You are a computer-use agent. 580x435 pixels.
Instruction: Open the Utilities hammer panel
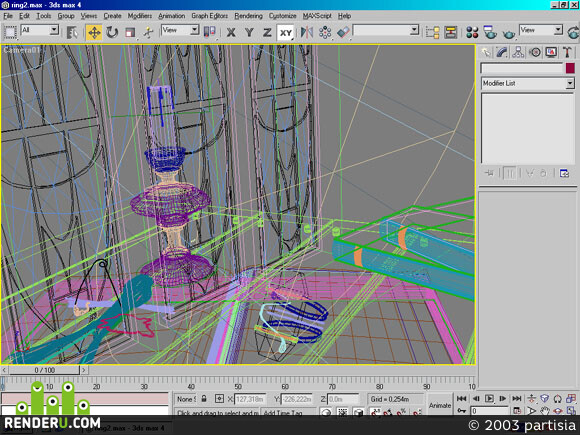567,52
